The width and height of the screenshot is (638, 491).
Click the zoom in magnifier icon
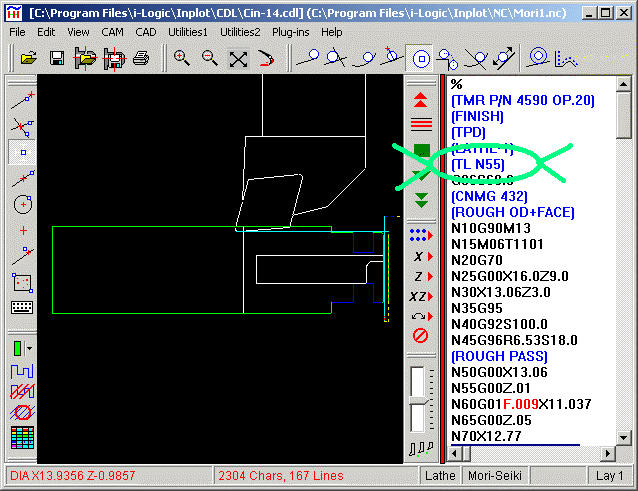(x=182, y=58)
